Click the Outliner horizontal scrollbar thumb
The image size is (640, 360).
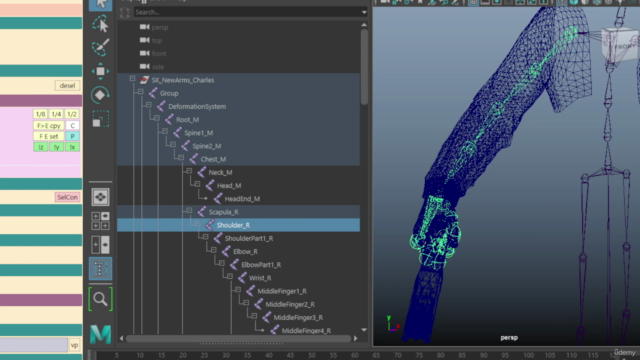(x=238, y=338)
